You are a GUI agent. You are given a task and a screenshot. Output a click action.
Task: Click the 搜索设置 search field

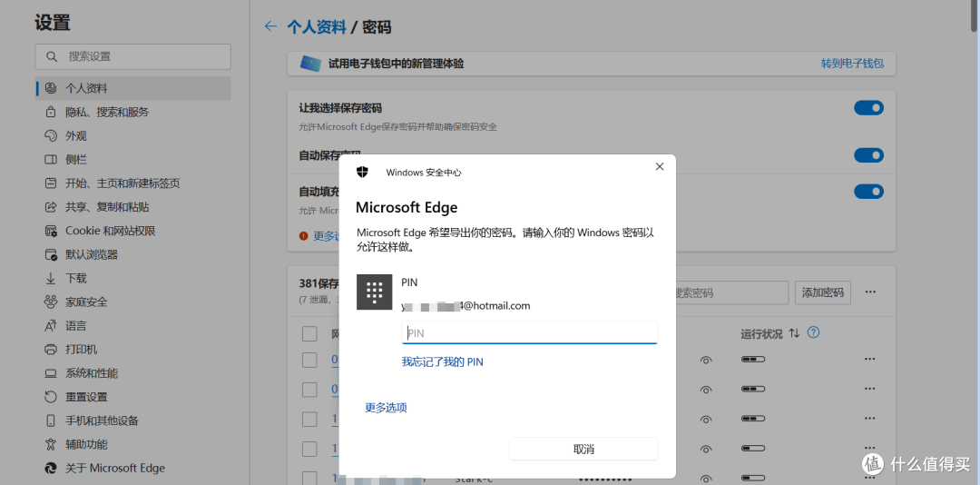click(x=133, y=56)
